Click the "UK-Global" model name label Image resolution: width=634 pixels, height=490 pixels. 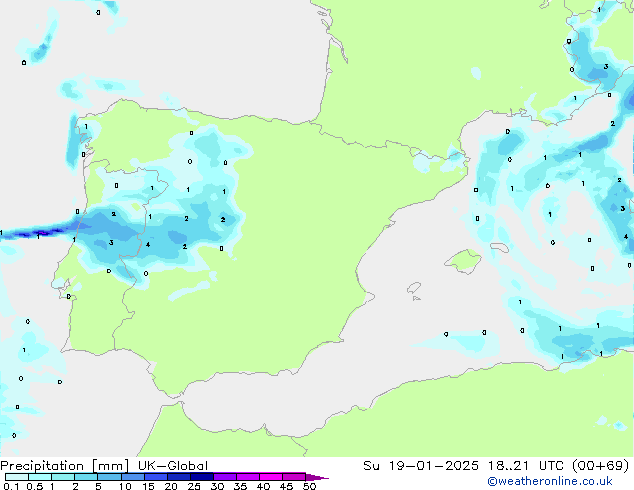pos(173,466)
